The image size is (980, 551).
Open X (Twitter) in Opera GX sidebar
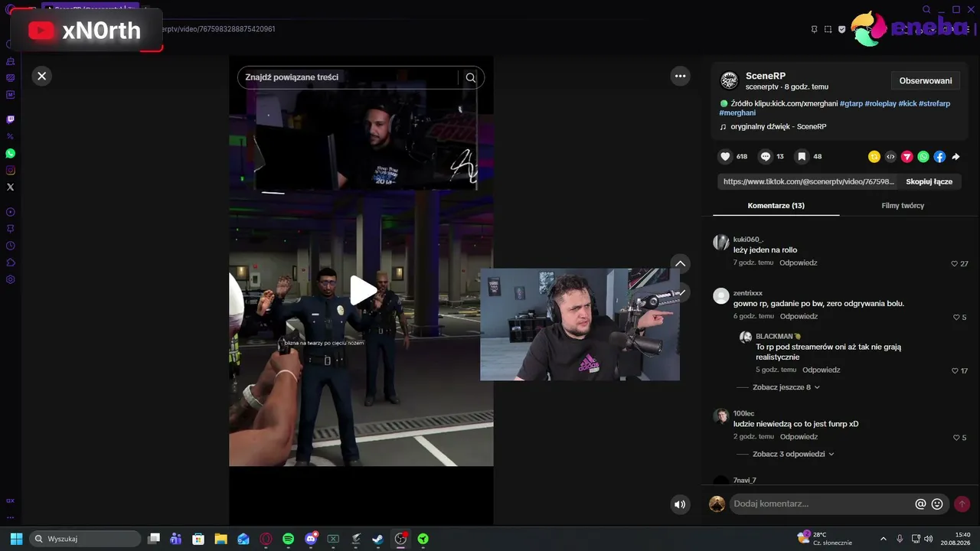[x=11, y=187]
